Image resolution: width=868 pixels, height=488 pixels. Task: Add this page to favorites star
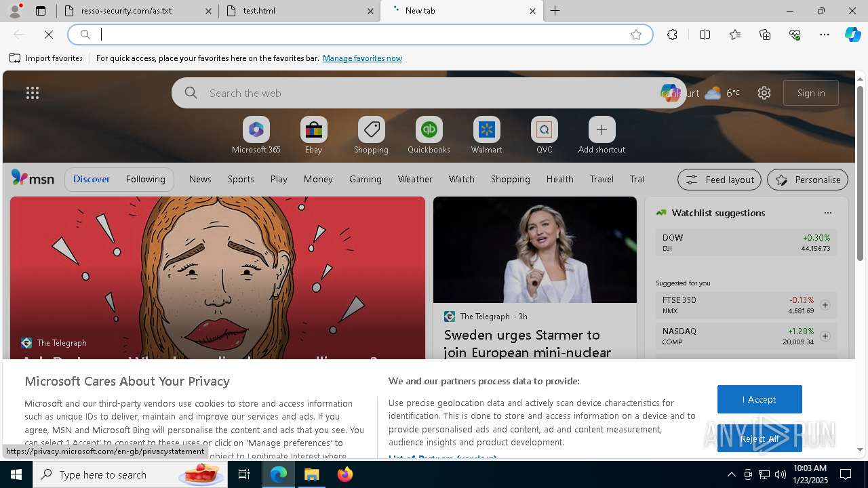click(636, 35)
